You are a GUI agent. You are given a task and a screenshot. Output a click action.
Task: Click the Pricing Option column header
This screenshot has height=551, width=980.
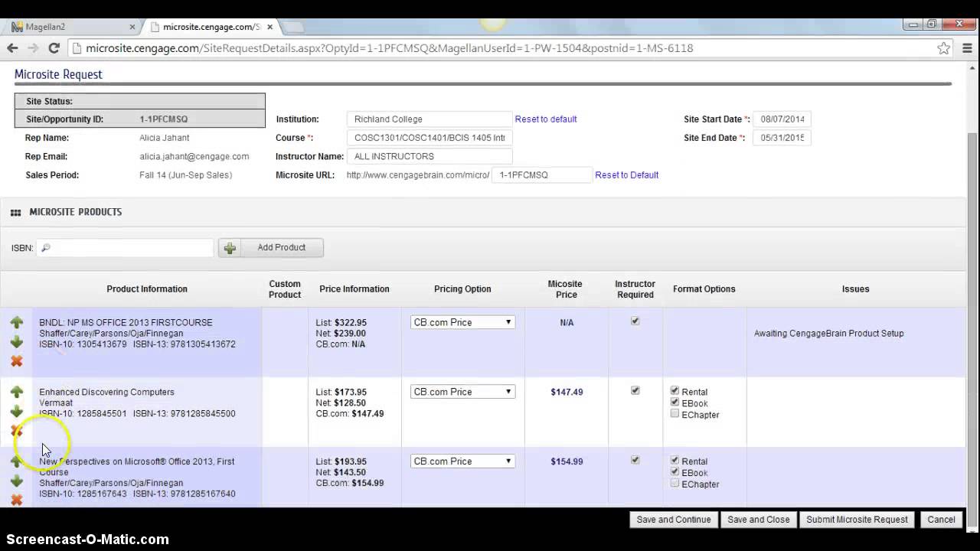pyautogui.click(x=462, y=289)
